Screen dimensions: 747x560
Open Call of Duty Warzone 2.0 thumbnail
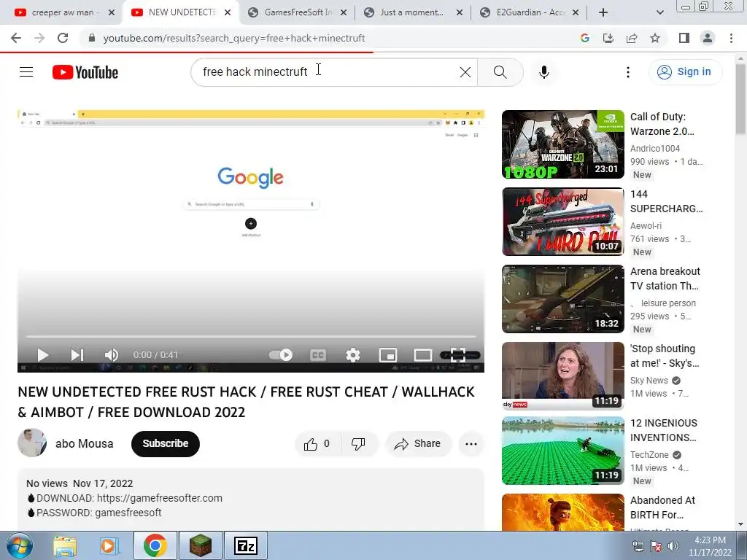click(562, 144)
